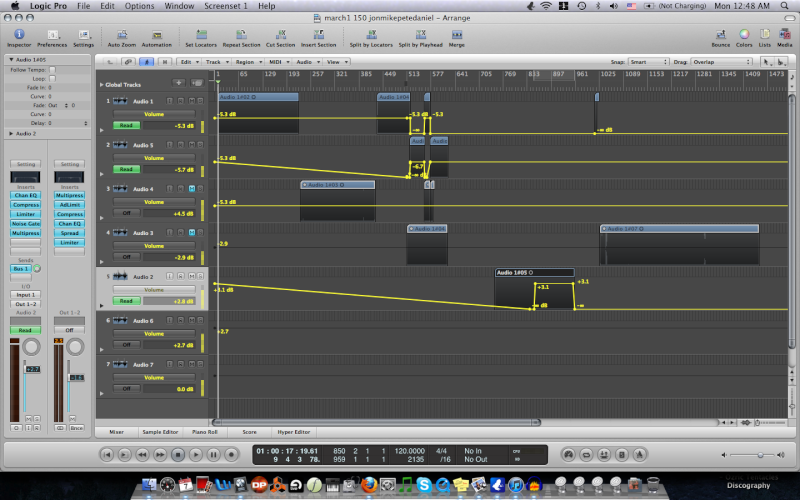Image resolution: width=800 pixels, height=500 pixels.
Task: Open Firefox from the Dock
Action: (x=369, y=485)
